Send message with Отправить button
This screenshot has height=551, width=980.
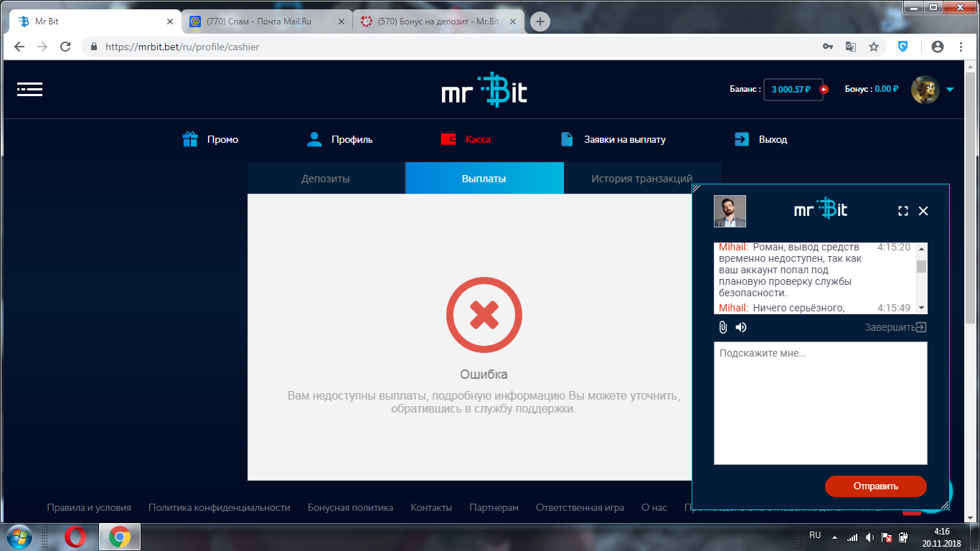[x=876, y=486]
